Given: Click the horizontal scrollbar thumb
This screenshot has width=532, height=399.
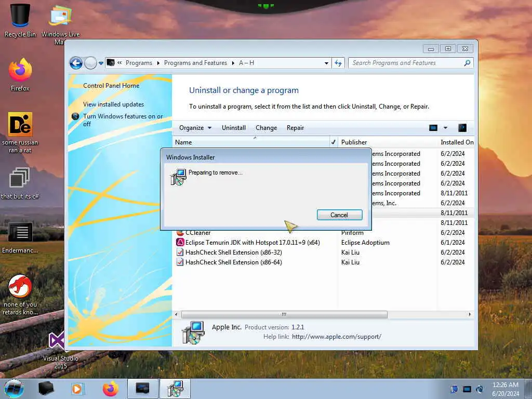Looking at the screenshot, I should (x=284, y=314).
